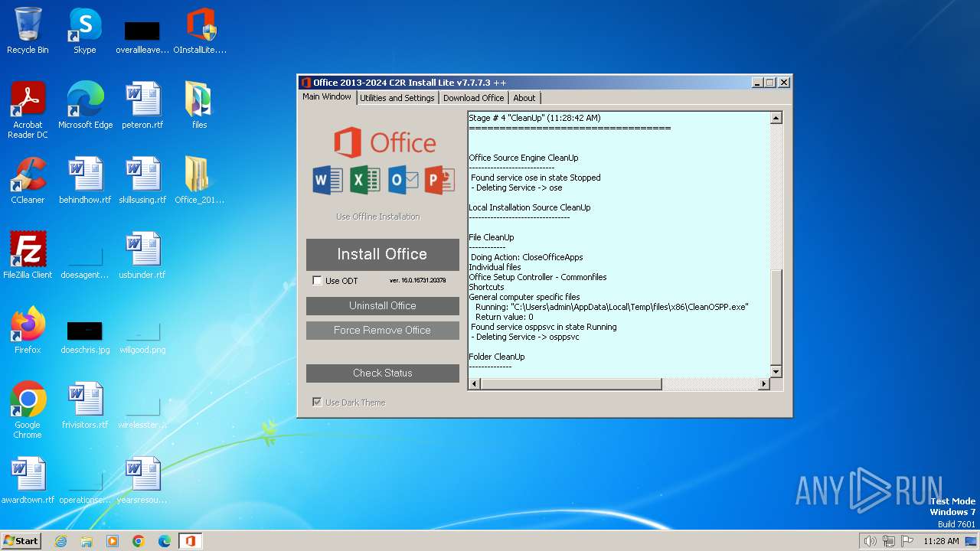Click horizontal scrollbar right arrow in log
980x551 pixels.
763,384
